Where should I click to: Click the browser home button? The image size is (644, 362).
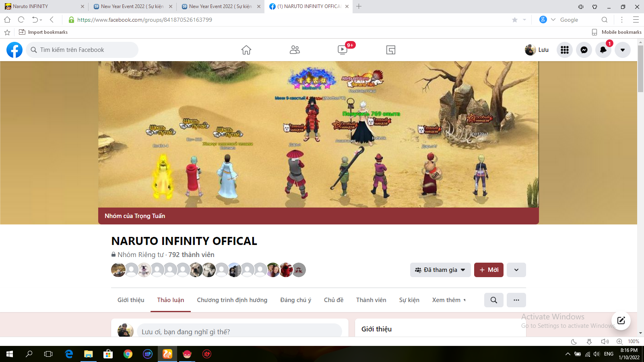coord(7,20)
